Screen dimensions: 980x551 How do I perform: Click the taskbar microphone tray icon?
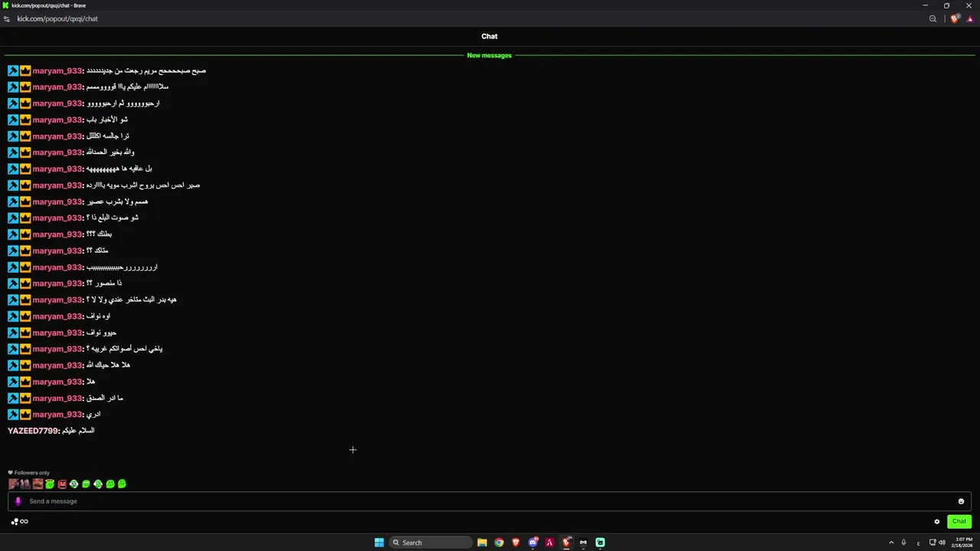tap(903, 543)
